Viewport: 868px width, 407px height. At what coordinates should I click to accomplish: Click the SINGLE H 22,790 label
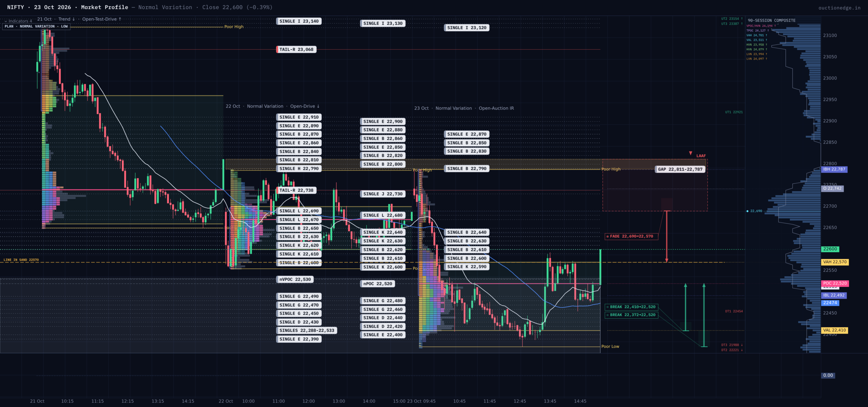(299, 169)
